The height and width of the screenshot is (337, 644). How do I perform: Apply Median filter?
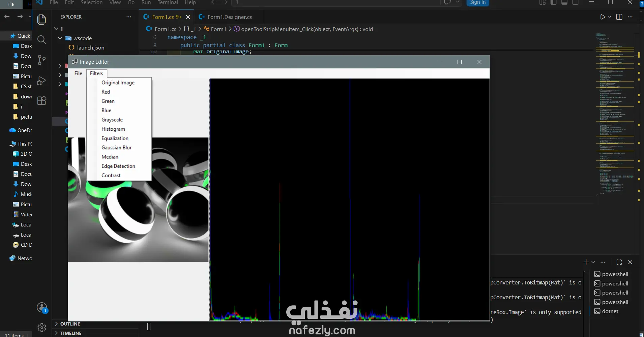(x=110, y=157)
